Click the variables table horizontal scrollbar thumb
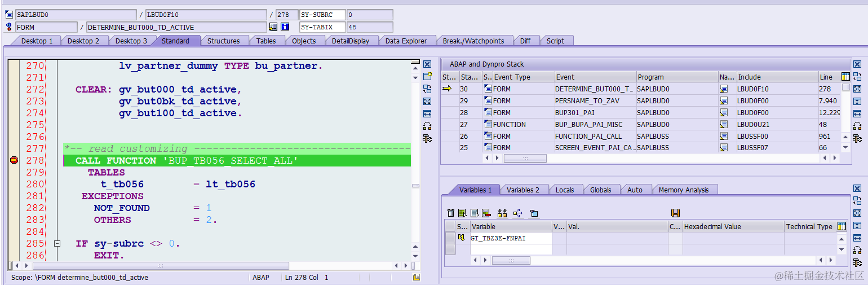The width and height of the screenshot is (868, 285). tap(511, 260)
